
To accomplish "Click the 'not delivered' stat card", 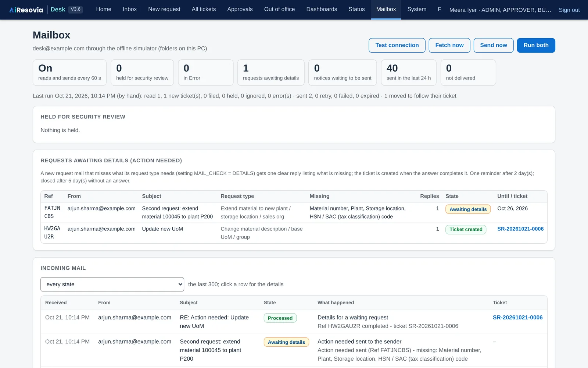I will pyautogui.click(x=468, y=72).
